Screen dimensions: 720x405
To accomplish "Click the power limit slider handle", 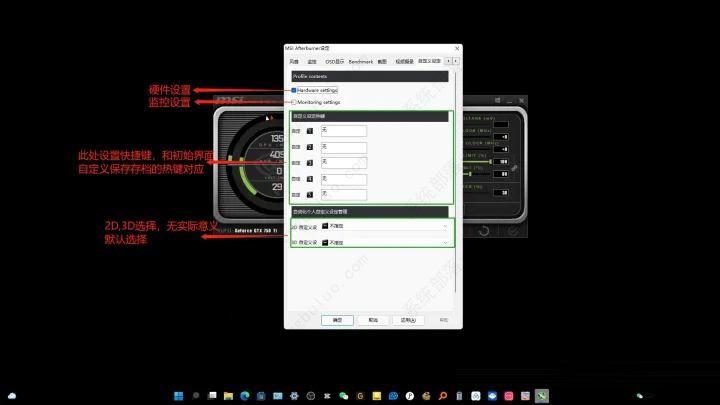I will [x=490, y=162].
